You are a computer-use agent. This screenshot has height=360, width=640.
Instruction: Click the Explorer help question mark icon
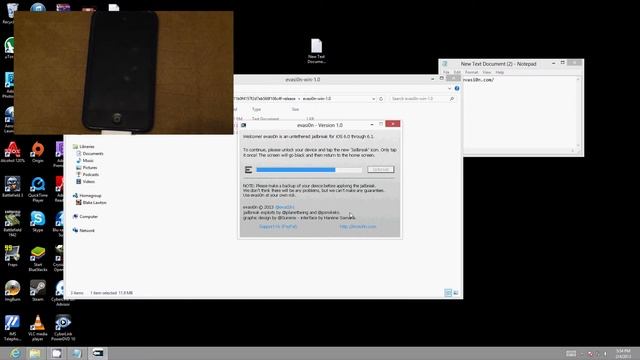(x=457, y=88)
